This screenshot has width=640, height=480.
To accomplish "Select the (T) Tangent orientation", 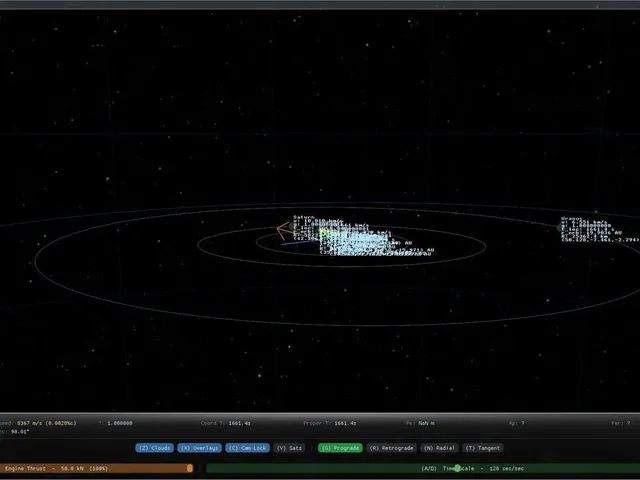I will [x=483, y=448].
